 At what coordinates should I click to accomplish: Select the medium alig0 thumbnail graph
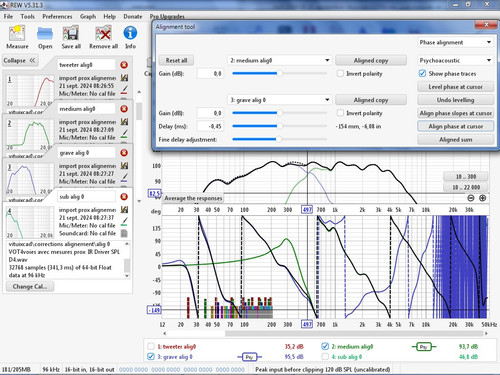pos(30,134)
